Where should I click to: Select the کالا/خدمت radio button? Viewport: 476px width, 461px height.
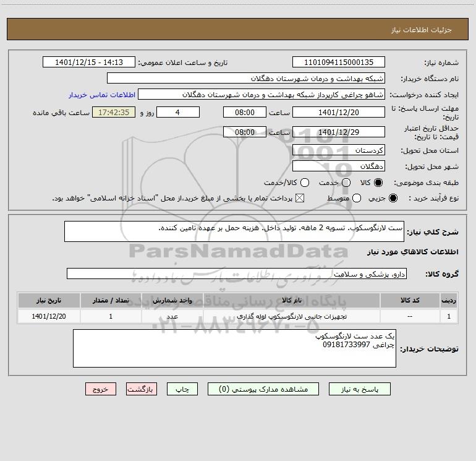305,183
